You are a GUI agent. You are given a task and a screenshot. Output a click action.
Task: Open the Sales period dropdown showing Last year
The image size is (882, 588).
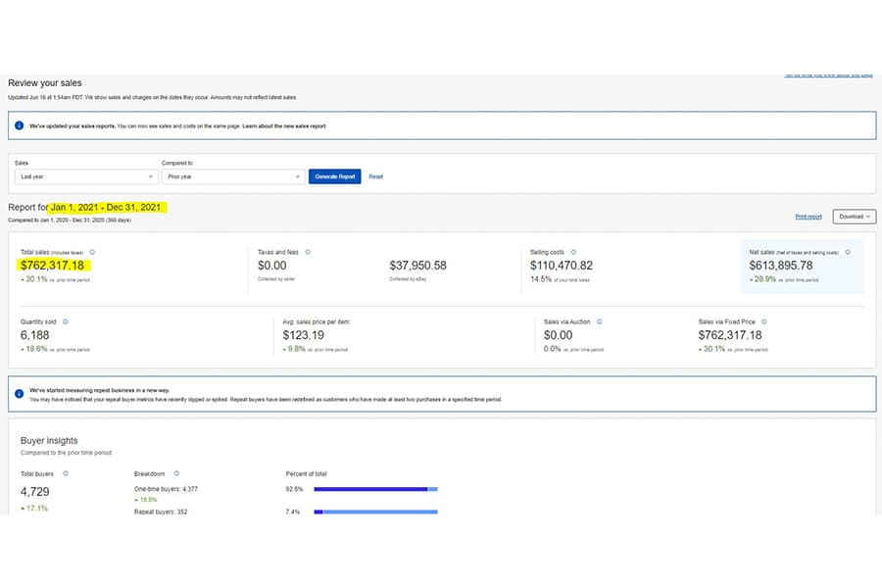point(86,176)
